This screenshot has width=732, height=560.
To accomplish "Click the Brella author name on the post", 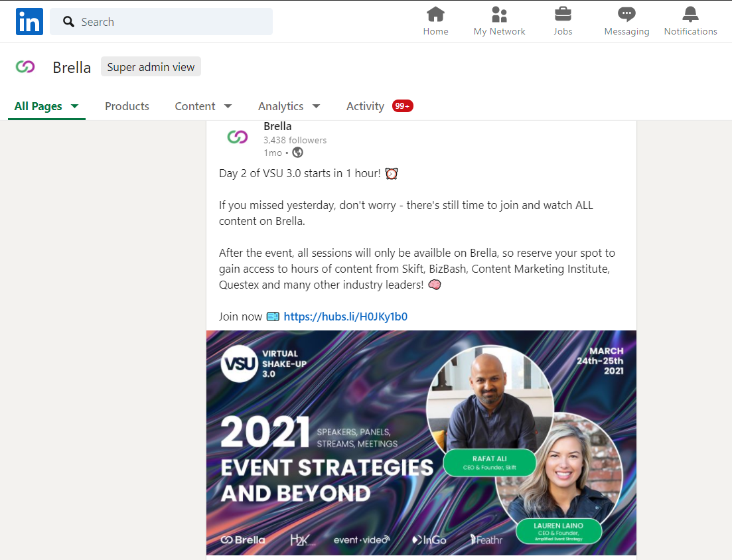I will (x=278, y=127).
